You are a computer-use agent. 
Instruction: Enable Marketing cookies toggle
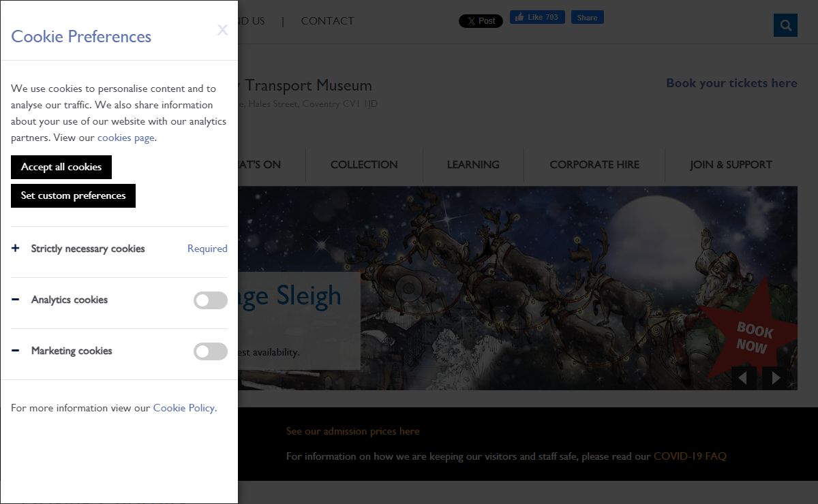[x=211, y=351]
